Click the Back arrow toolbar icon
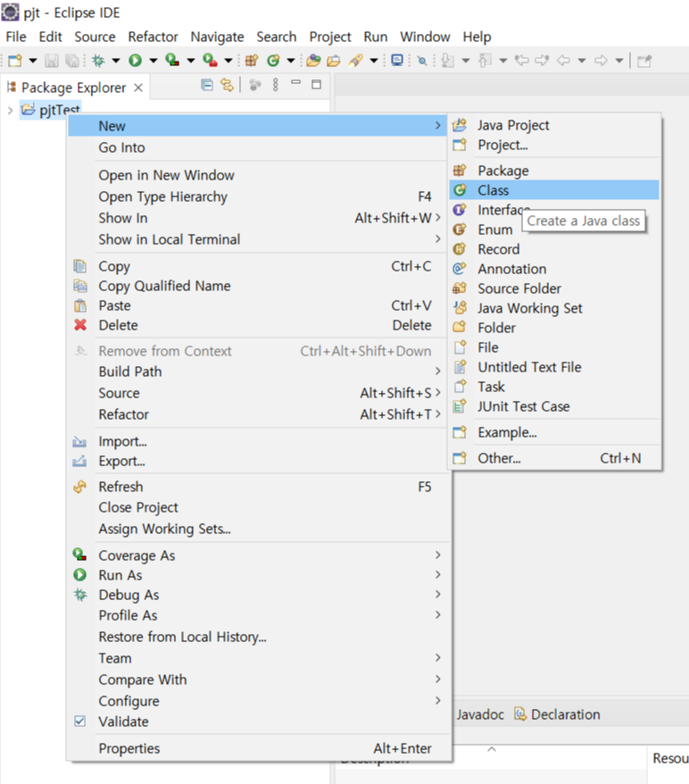 pos(563,61)
